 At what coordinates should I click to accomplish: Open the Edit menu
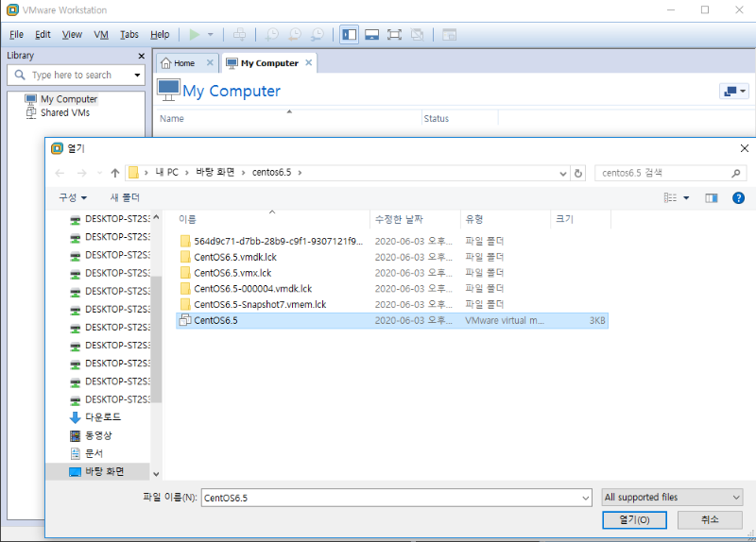click(x=43, y=35)
